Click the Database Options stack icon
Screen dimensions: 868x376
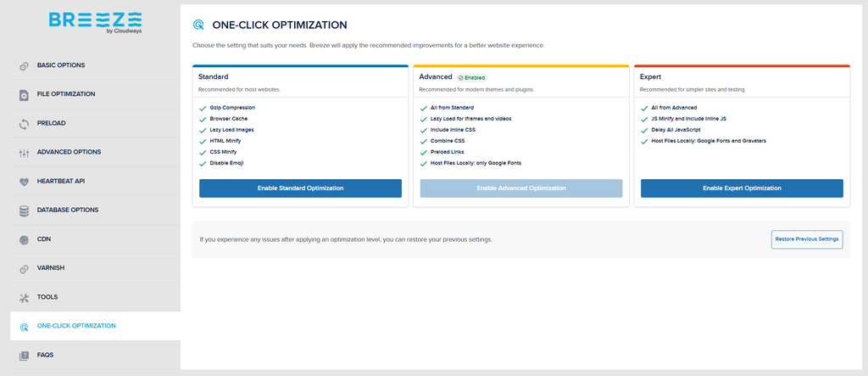(24, 210)
